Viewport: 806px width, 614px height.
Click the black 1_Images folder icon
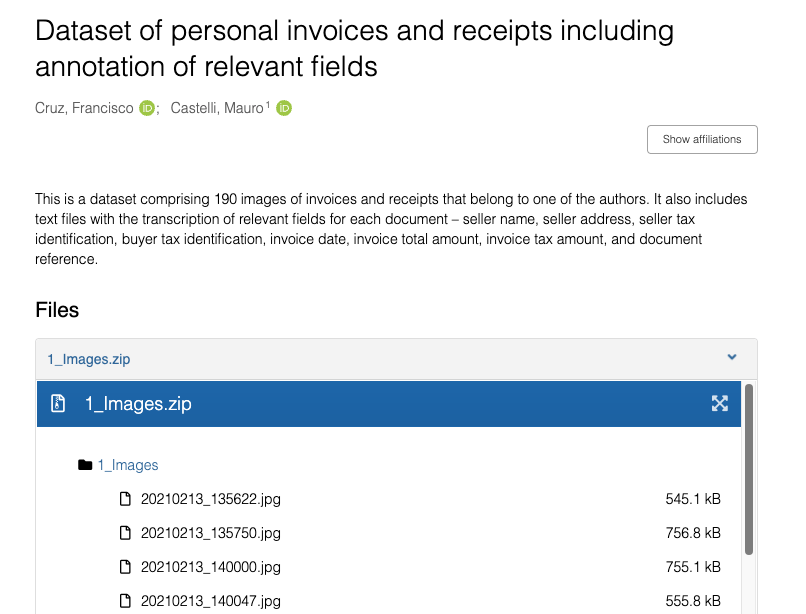(85, 465)
